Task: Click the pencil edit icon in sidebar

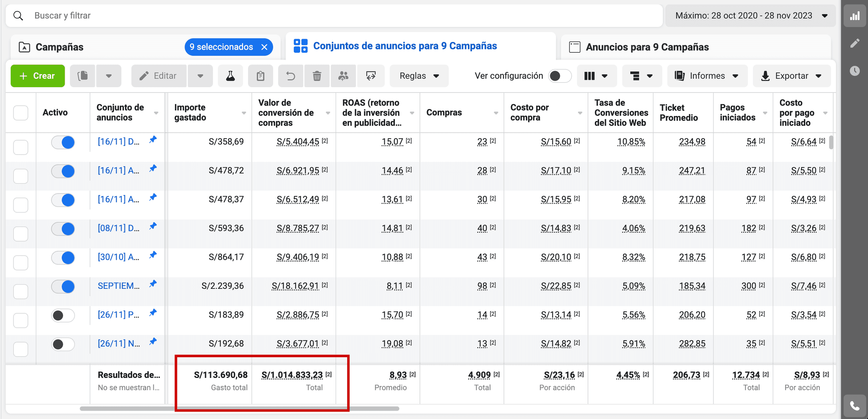Action: (x=855, y=43)
